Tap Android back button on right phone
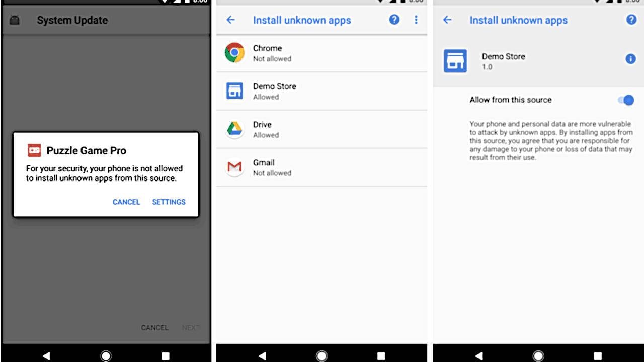The image size is (644, 362). pos(478,356)
